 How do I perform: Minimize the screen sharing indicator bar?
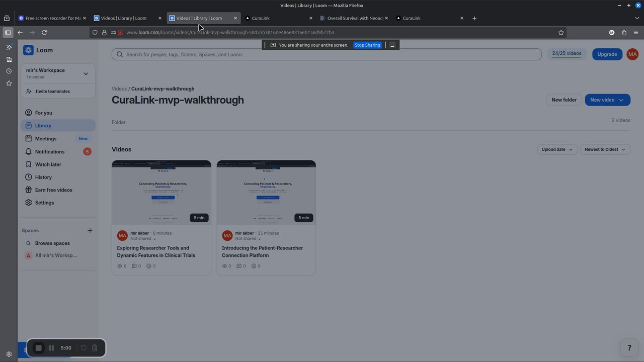pyautogui.click(x=392, y=45)
